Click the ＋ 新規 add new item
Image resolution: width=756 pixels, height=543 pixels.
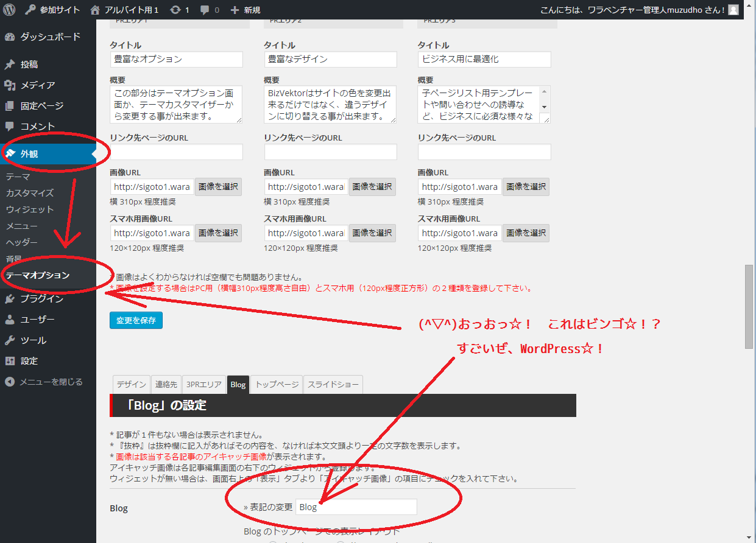coord(245,10)
